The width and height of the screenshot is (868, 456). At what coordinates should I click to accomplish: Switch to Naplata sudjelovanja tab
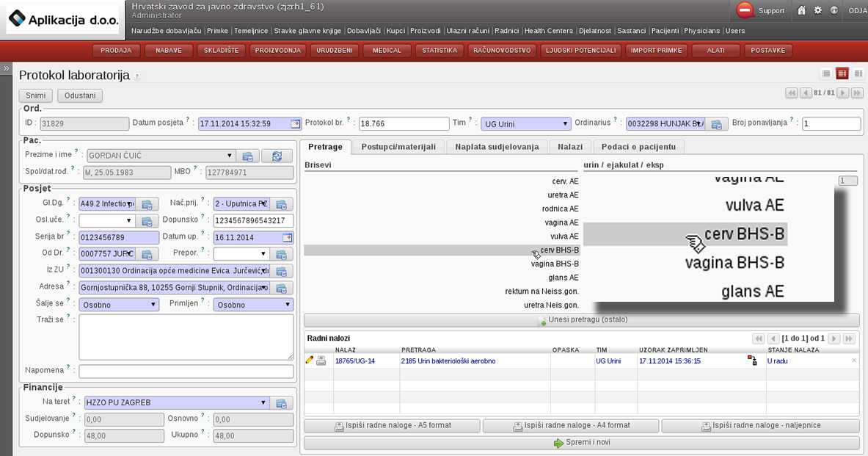[x=497, y=147]
